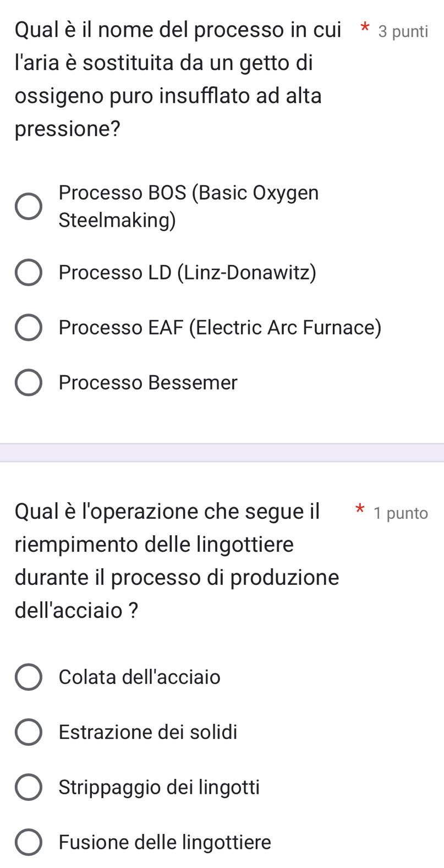Choose the Processo LD (Linz-Donawitz) radio button
This screenshot has width=444, height=868.
[x=28, y=273]
